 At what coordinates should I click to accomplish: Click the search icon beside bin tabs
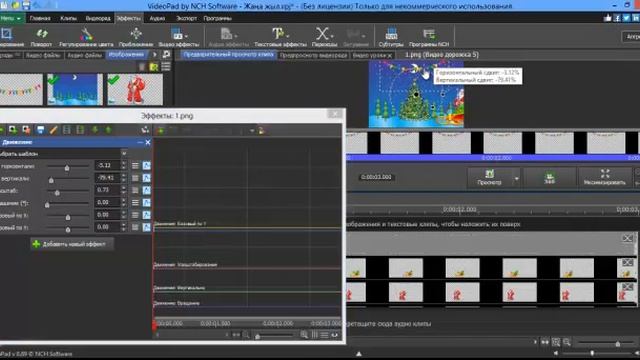[x=166, y=54]
